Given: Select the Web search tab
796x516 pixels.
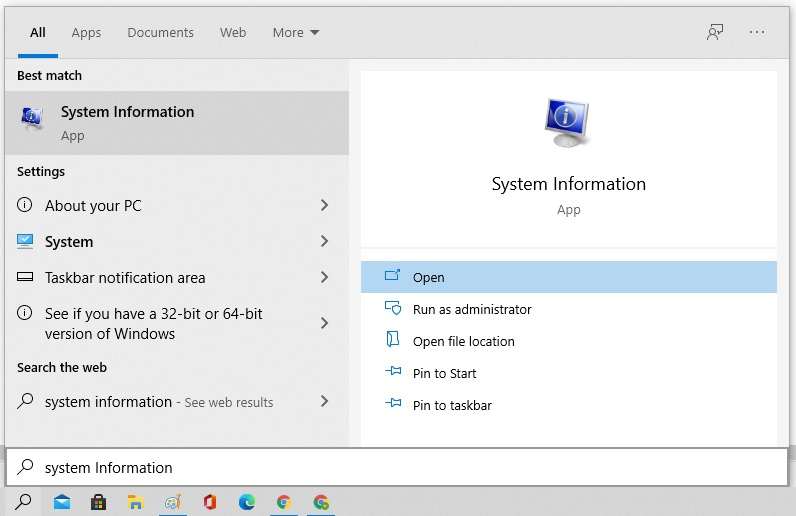Looking at the screenshot, I should (233, 33).
